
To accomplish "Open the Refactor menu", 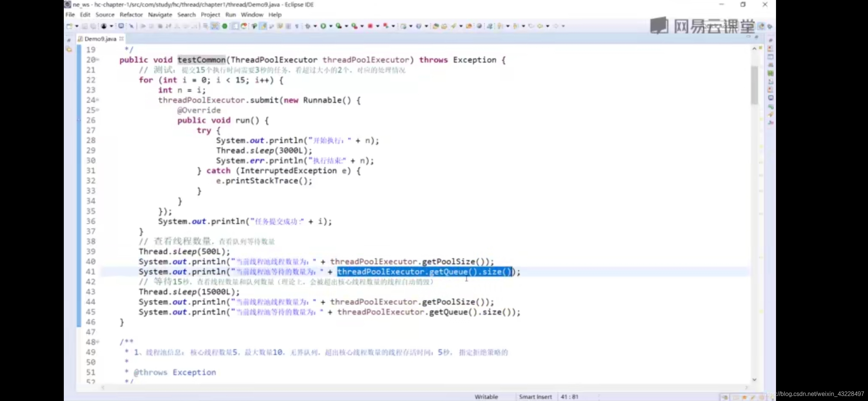I will [131, 14].
